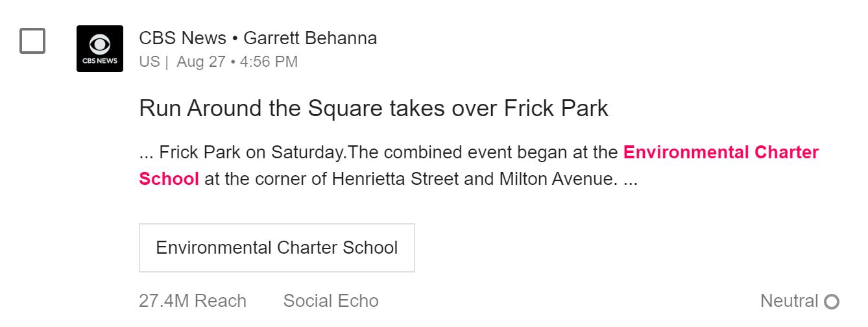The image size is (868, 327).
Task: Click the Environmental Charter School tag button
Action: click(x=277, y=248)
